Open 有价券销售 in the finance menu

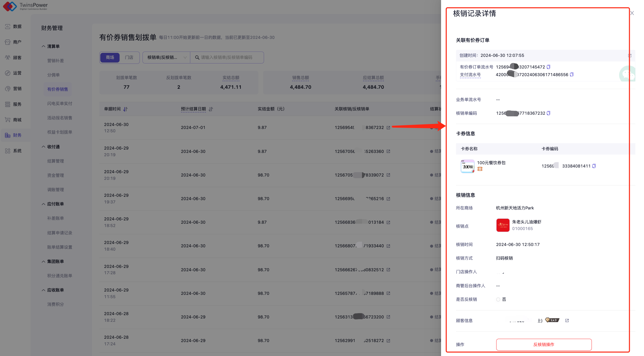57,89
